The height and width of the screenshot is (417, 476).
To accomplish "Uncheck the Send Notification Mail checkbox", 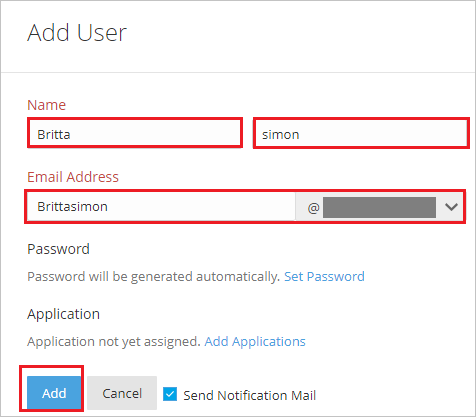I will (x=170, y=394).
